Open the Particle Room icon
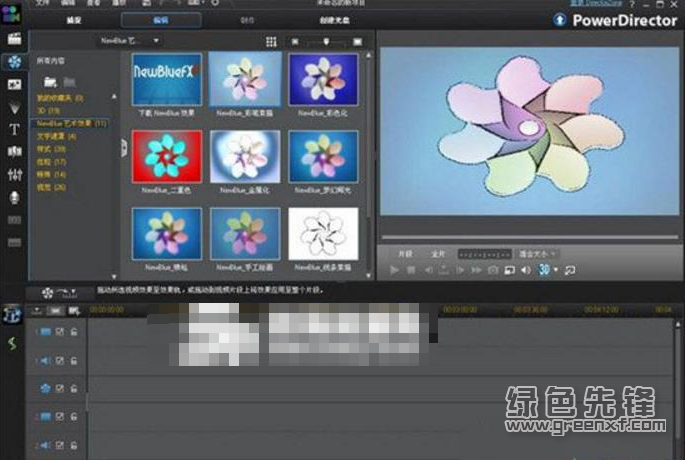The width and height of the screenshot is (685, 460). [x=14, y=107]
